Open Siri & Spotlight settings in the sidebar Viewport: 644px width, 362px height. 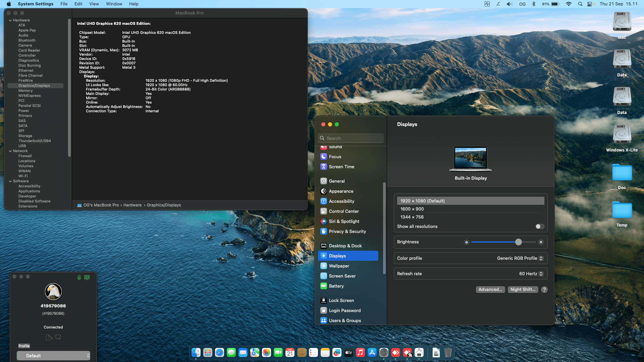tap(343, 221)
